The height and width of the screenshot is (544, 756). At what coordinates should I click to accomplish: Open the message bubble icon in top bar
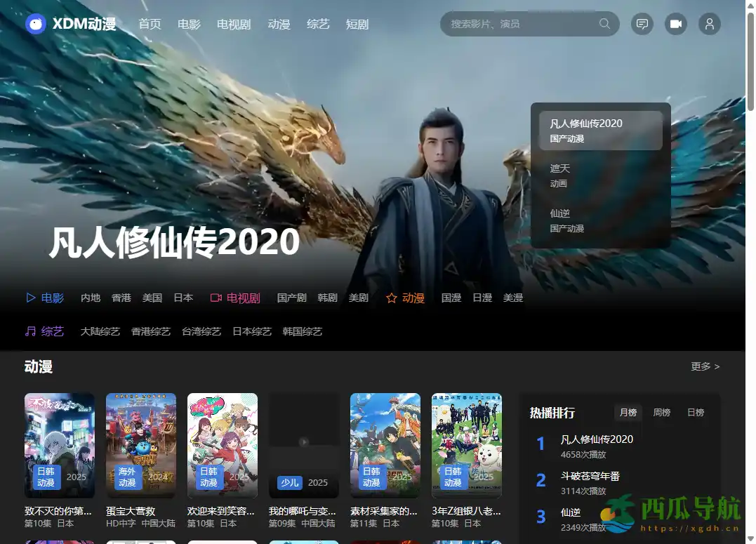(x=642, y=24)
